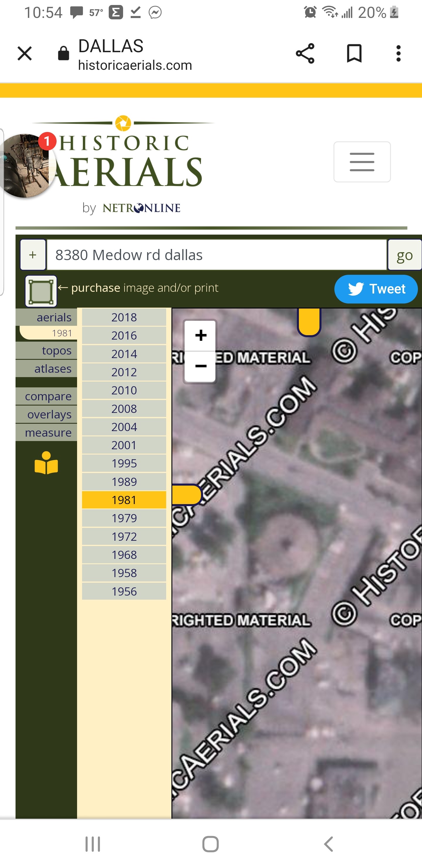
Task: Grab the yellow slider handle on map left edge
Action: click(x=186, y=495)
